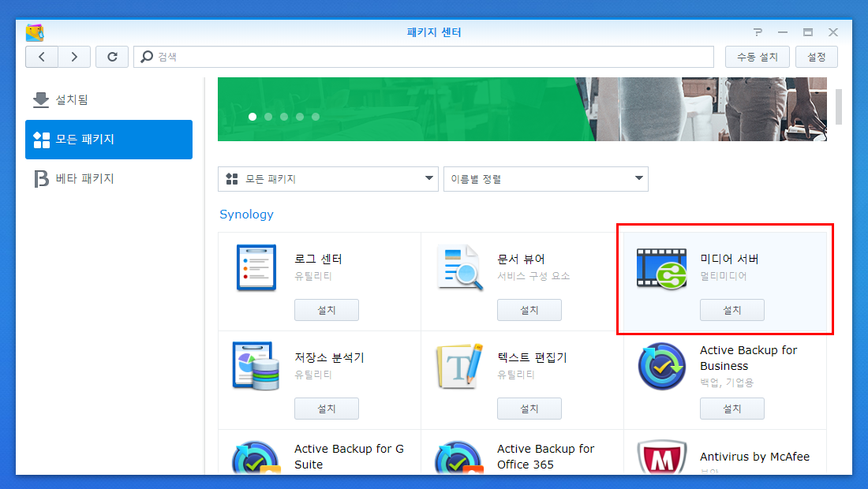Open the 텍스트 편집기 package title
Image resolution: width=868 pixels, height=489 pixels.
pos(532,357)
